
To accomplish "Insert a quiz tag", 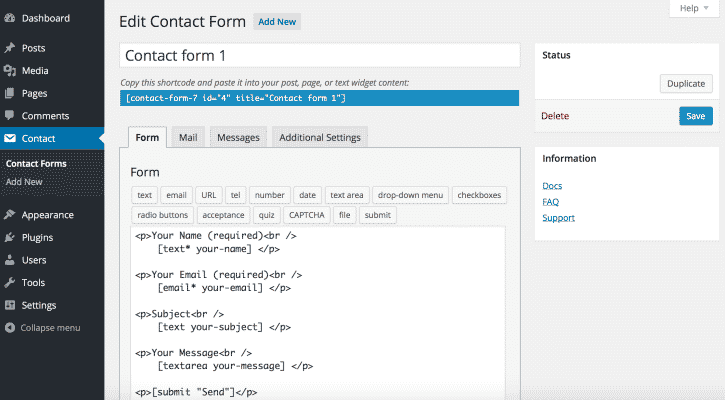I will click(x=266, y=215).
